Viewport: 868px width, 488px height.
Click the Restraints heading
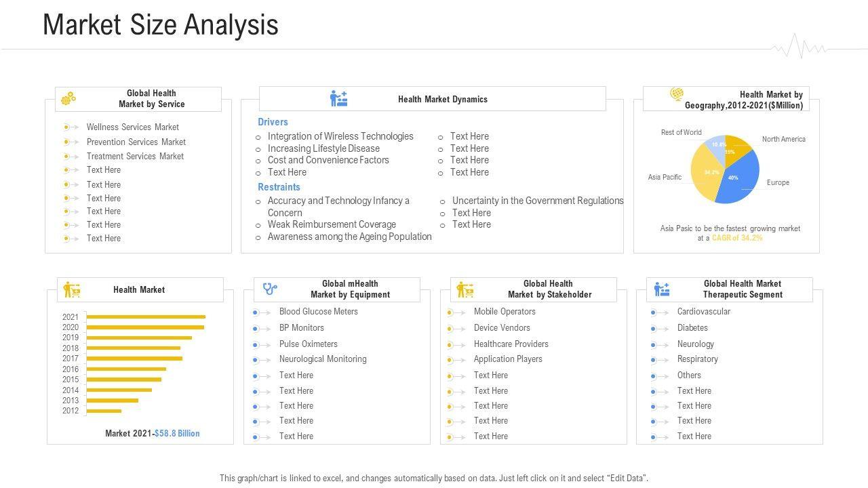279,187
